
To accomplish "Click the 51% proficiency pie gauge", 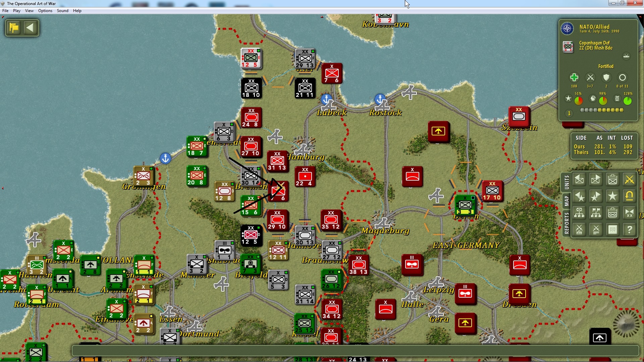I will [x=579, y=101].
